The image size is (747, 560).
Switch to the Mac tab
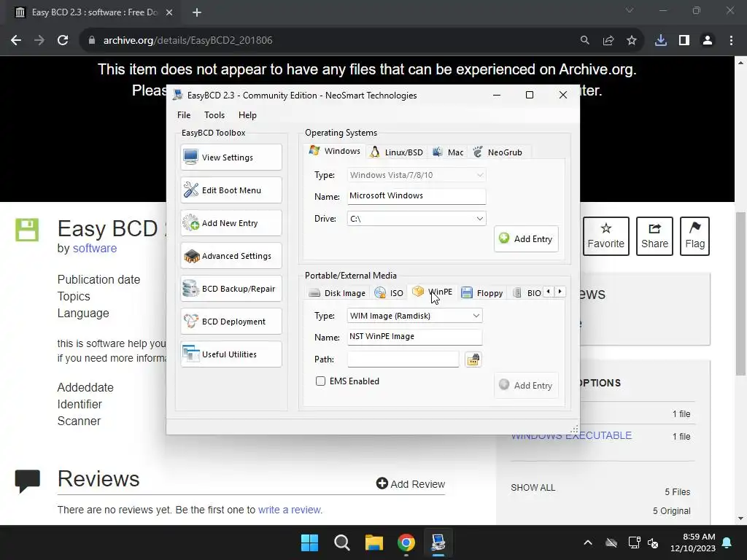click(x=448, y=152)
